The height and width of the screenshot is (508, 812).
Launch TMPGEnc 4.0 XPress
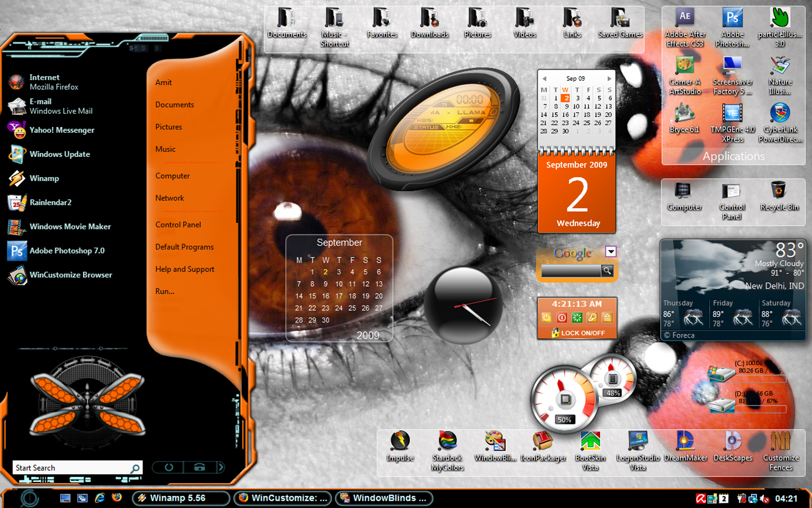(732, 122)
